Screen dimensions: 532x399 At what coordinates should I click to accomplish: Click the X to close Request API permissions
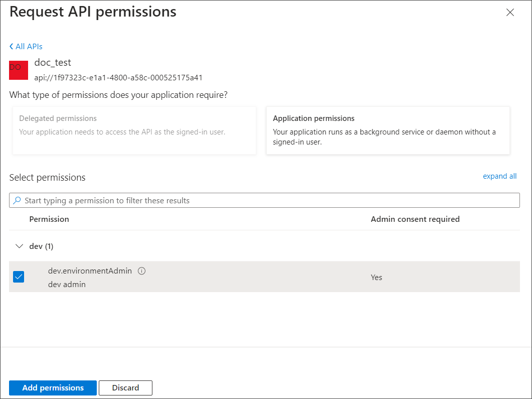pos(510,12)
